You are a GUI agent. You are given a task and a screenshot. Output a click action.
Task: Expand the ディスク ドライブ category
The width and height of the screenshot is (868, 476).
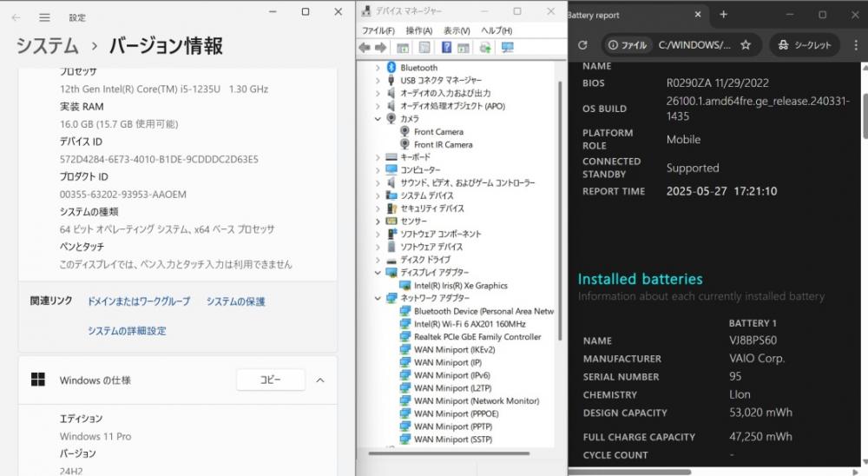[378, 260]
